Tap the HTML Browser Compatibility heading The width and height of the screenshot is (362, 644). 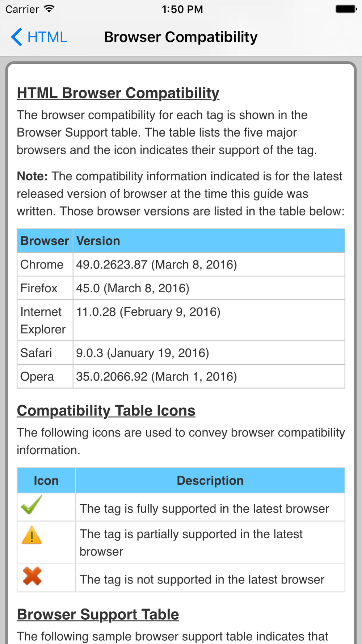tap(118, 93)
